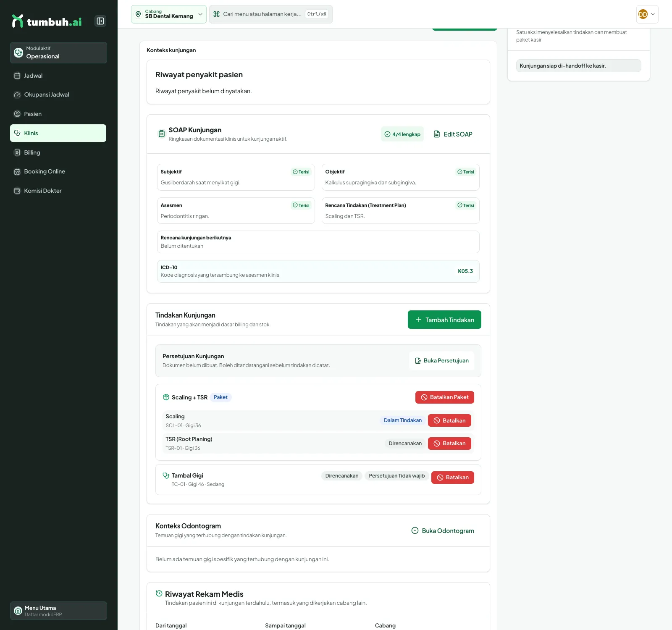
Task: Open the Modul aktif Operasional switcher
Action: (x=58, y=52)
